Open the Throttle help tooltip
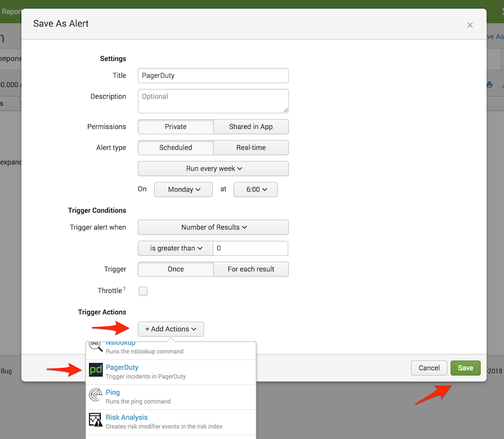 click(124, 289)
